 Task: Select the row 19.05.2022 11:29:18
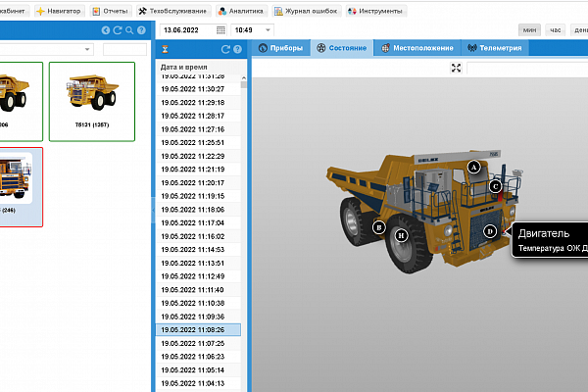[x=198, y=102]
